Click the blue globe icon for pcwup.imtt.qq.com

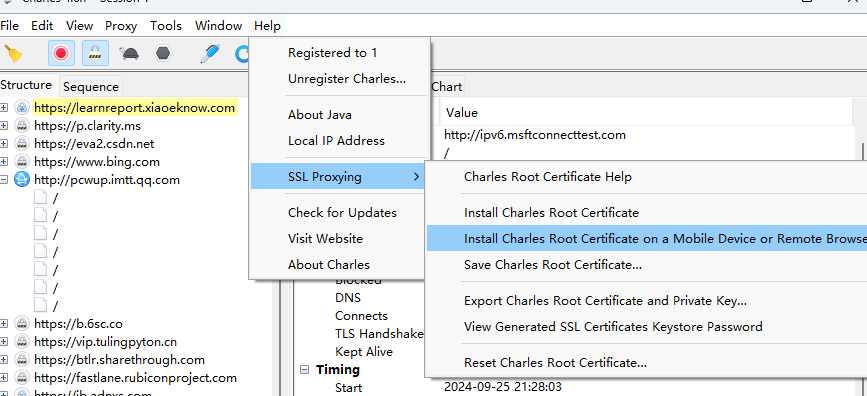coord(22,179)
